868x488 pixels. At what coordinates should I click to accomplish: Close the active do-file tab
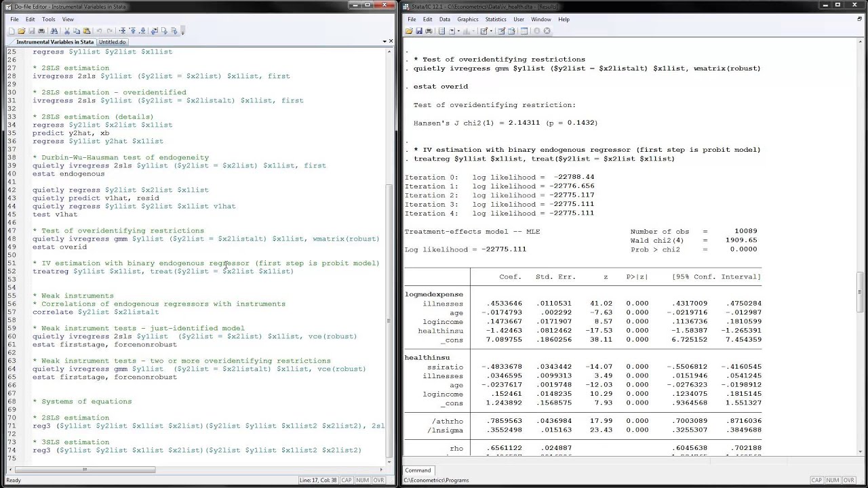pos(391,42)
